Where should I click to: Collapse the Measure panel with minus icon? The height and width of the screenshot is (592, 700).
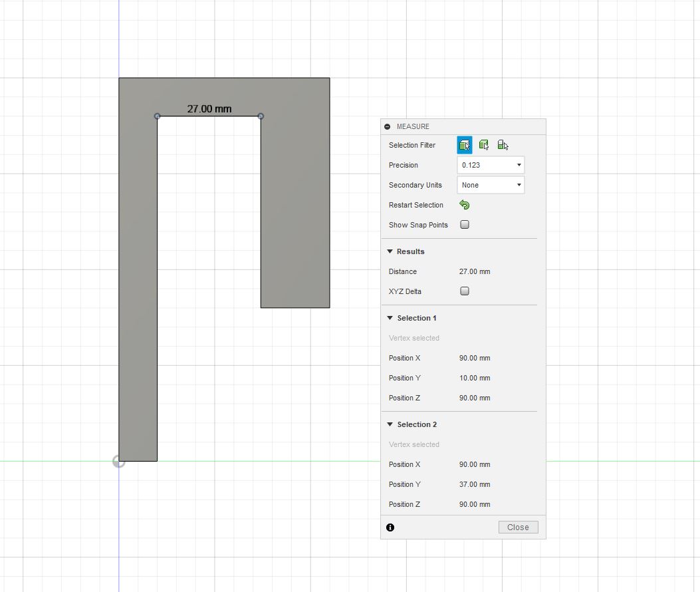387,127
